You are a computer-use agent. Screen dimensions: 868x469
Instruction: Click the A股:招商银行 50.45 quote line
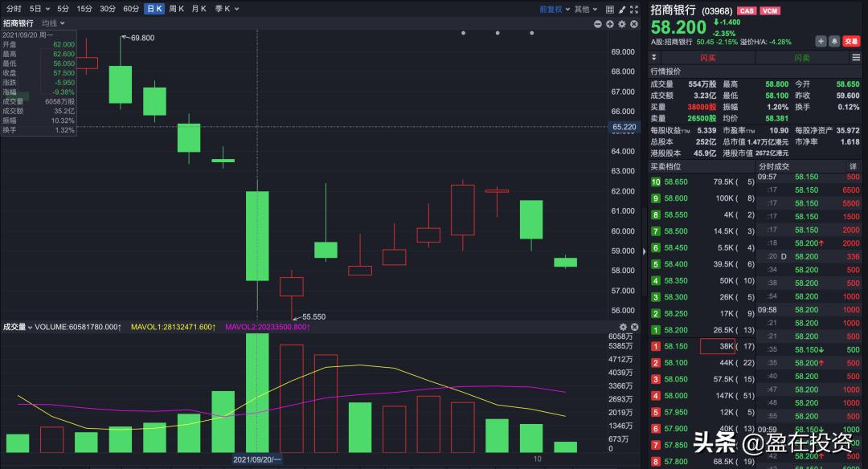point(721,42)
